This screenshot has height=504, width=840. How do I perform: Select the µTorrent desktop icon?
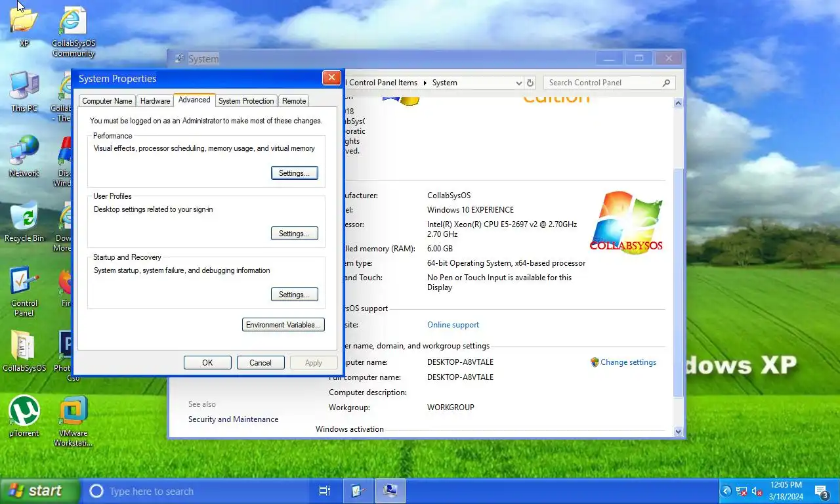click(x=24, y=416)
